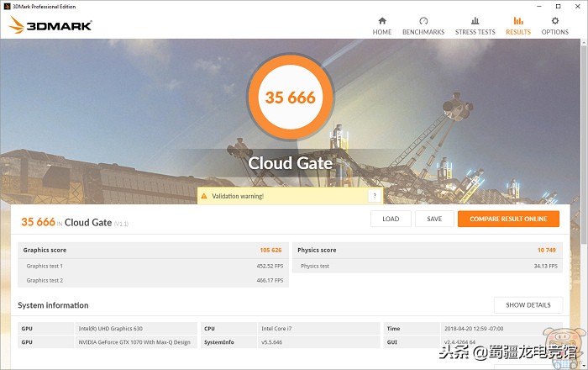Click the Time value 2018-04-20 12:59
Screen dimensions: 588x370
pyautogui.click(x=474, y=329)
